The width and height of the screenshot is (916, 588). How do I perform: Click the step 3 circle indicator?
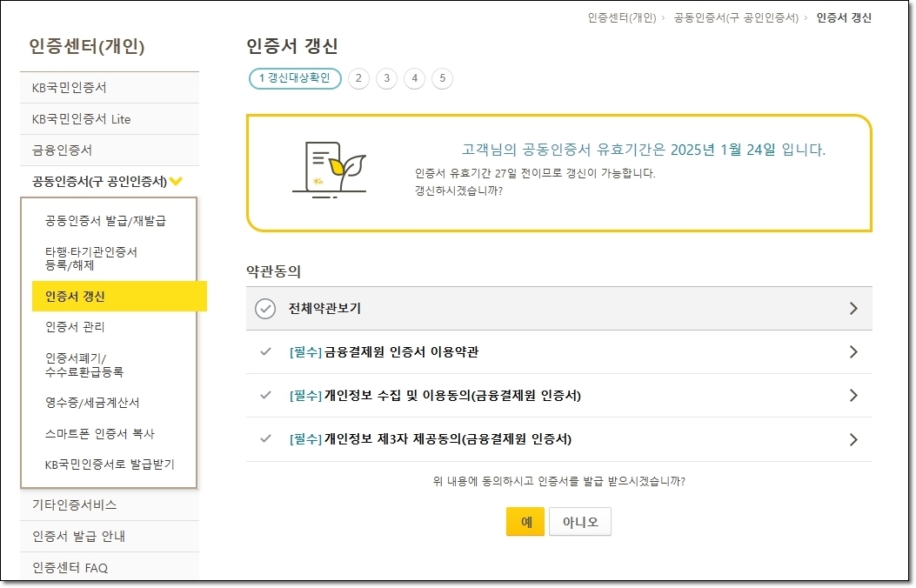click(x=386, y=78)
